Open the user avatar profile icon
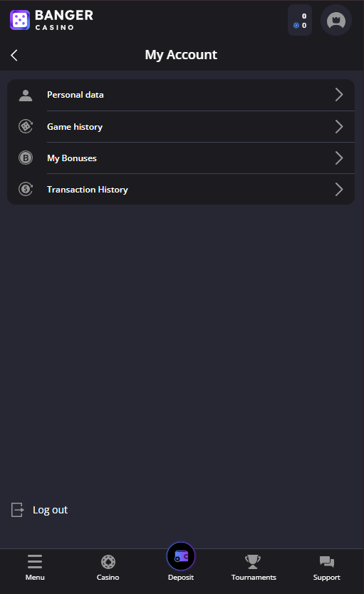This screenshot has width=364, height=594. pos(336,20)
